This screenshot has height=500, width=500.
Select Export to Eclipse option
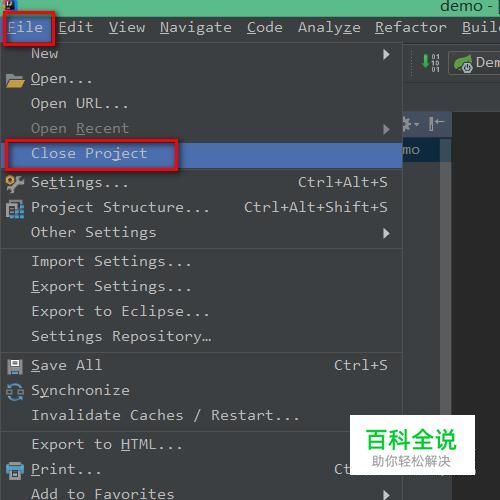[x=120, y=312]
